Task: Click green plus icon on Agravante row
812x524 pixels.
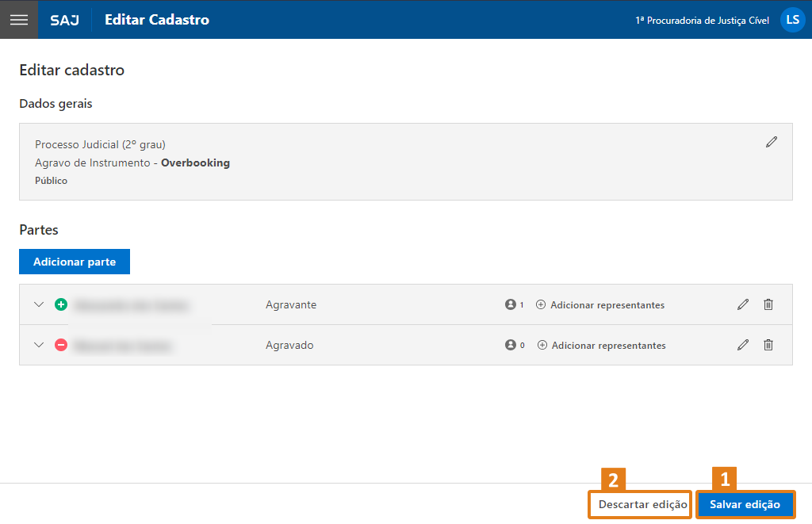Action: tap(61, 304)
